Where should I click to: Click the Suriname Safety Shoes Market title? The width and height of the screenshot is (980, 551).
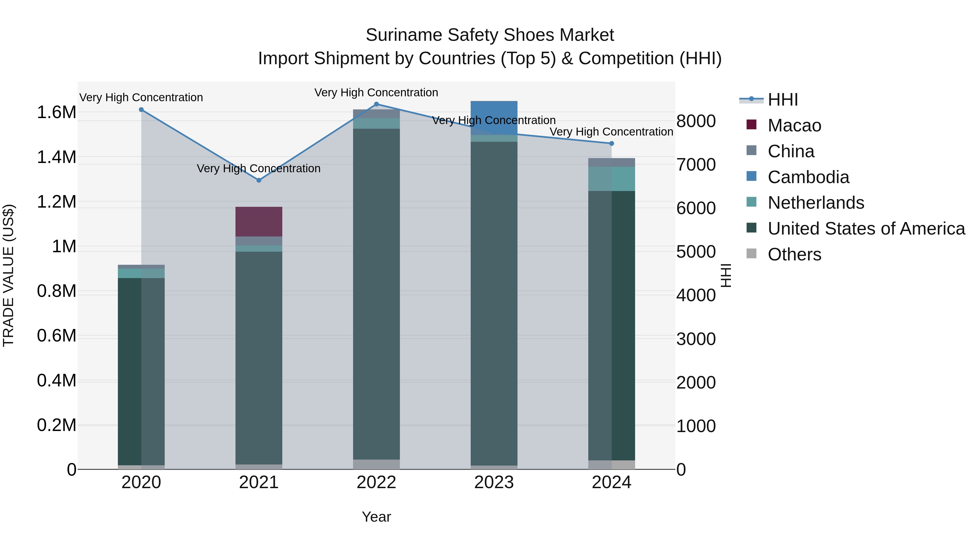pos(490,35)
